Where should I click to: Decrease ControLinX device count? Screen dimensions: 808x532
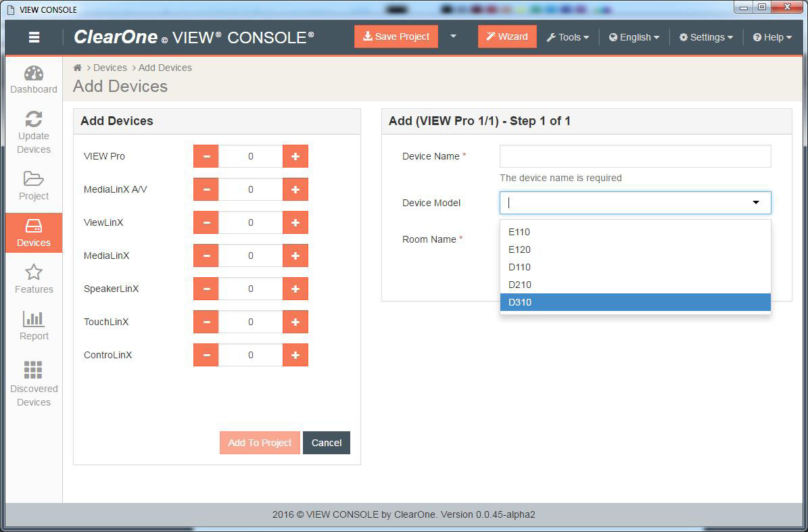click(x=206, y=355)
